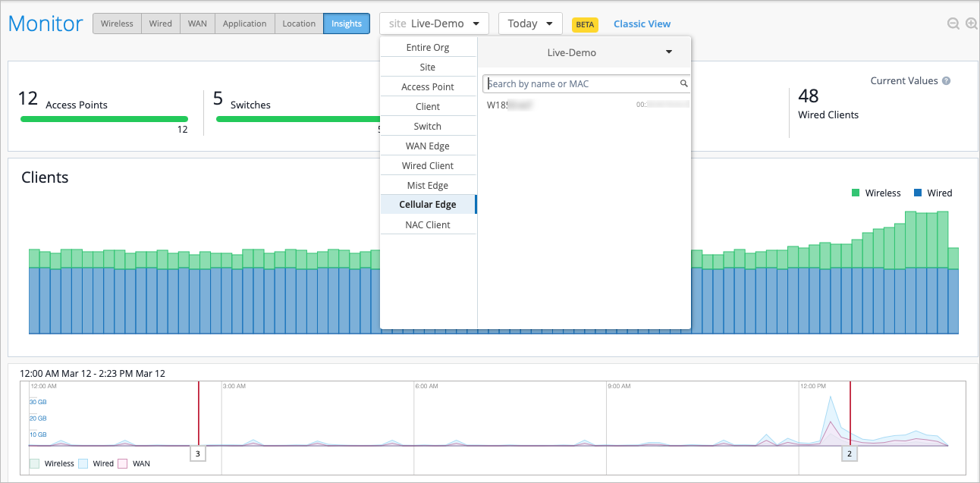Image resolution: width=980 pixels, height=483 pixels.
Task: Select NAC Client from the list
Action: (x=429, y=224)
